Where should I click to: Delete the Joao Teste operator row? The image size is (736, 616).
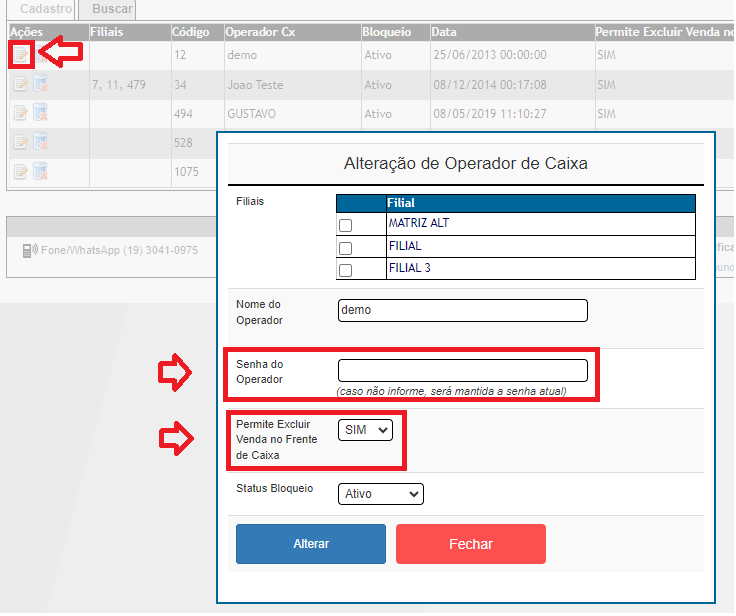point(40,85)
